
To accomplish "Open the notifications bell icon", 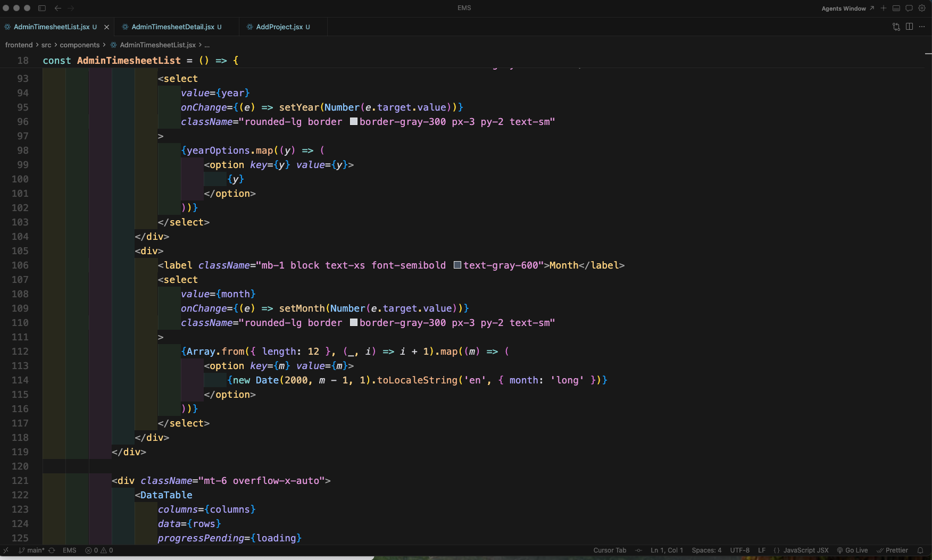I will point(920,550).
